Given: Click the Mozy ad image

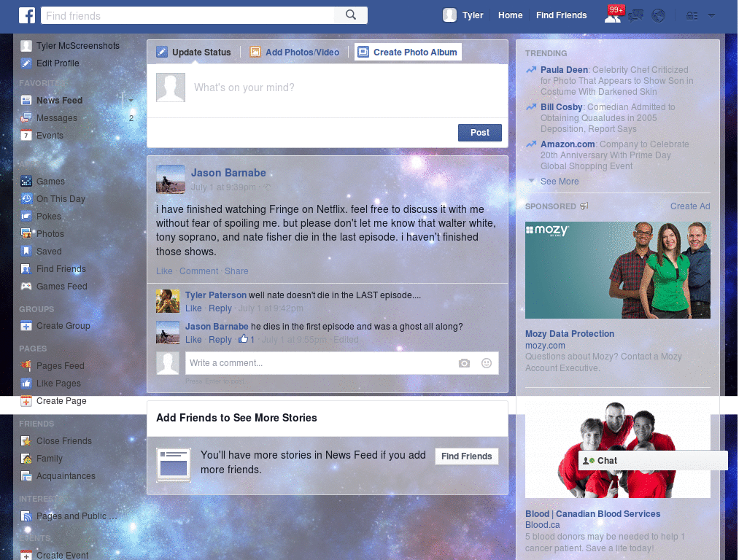Looking at the screenshot, I should point(617,270).
